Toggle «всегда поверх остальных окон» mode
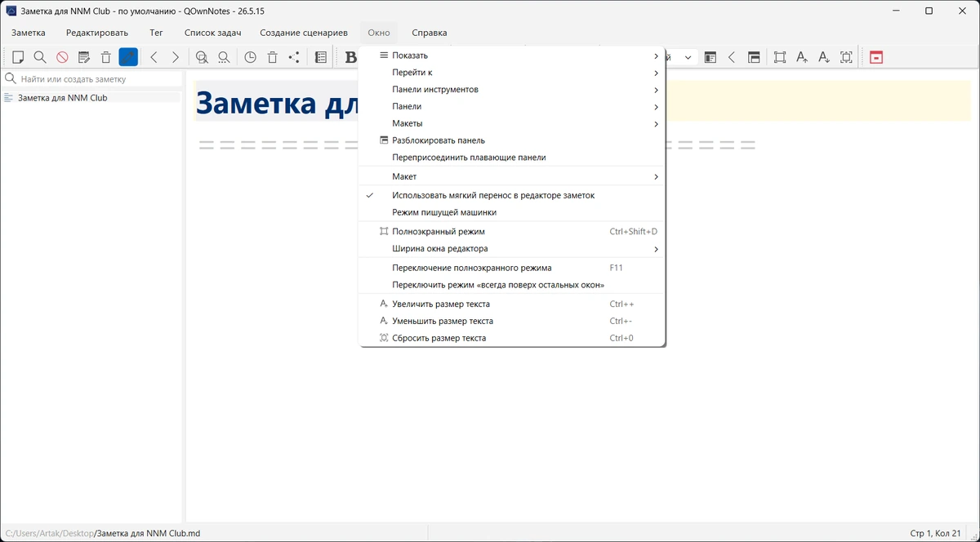 click(512, 285)
